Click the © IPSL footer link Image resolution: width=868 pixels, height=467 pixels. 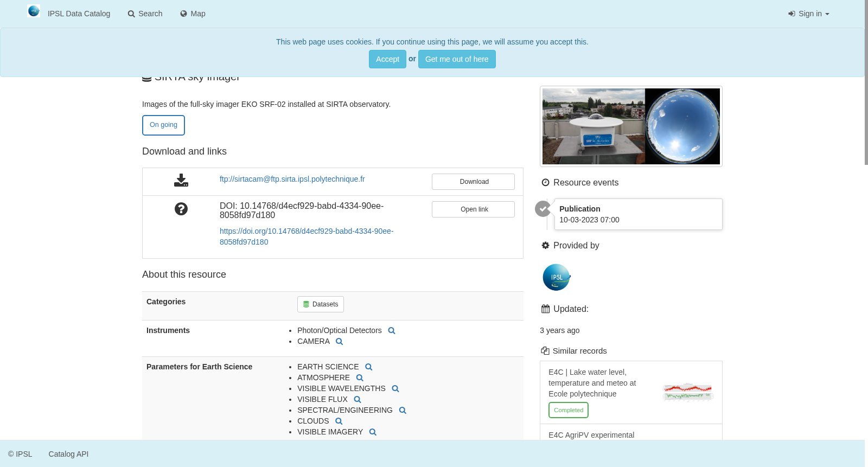coord(20,454)
